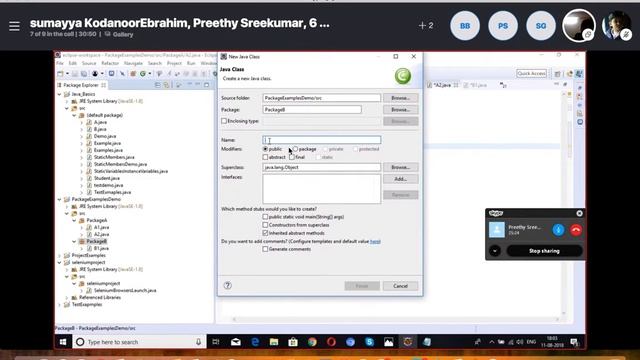Click the red Skype hang up button
Image resolution: width=640 pixels, height=360 pixels.
(576, 230)
